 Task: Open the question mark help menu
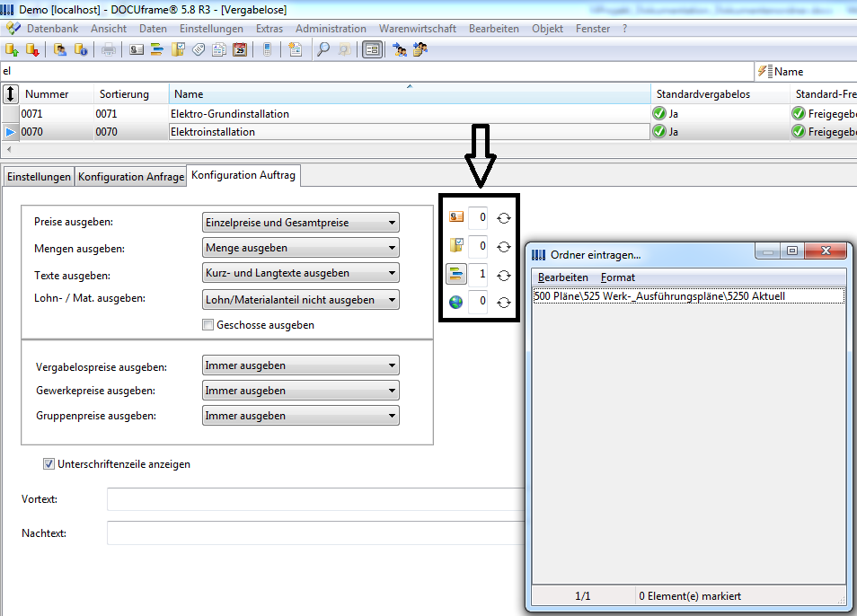point(624,29)
